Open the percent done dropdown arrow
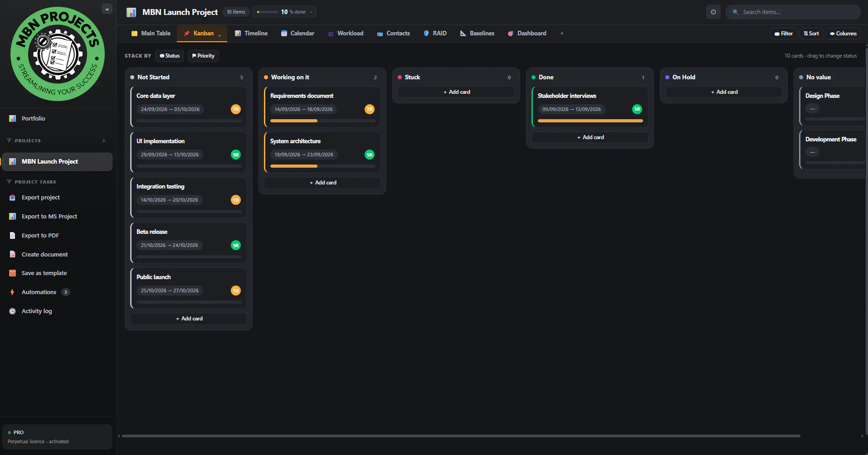The image size is (868, 455). 311,12
